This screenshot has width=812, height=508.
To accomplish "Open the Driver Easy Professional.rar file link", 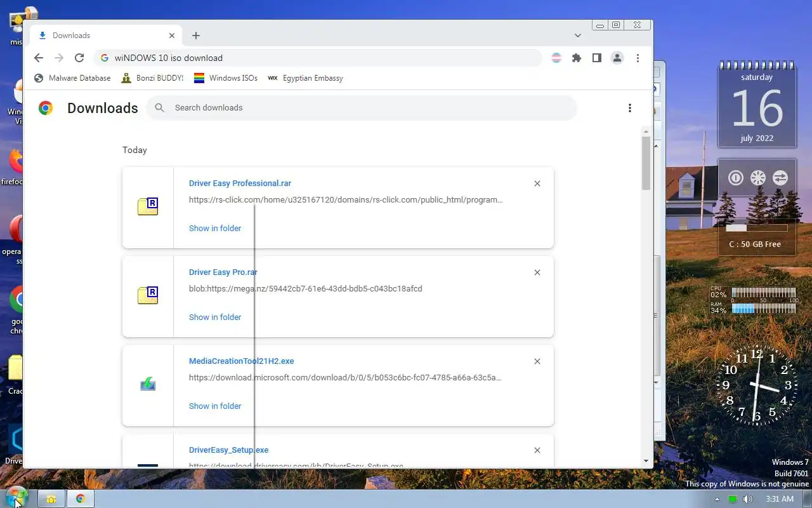I will tap(240, 184).
